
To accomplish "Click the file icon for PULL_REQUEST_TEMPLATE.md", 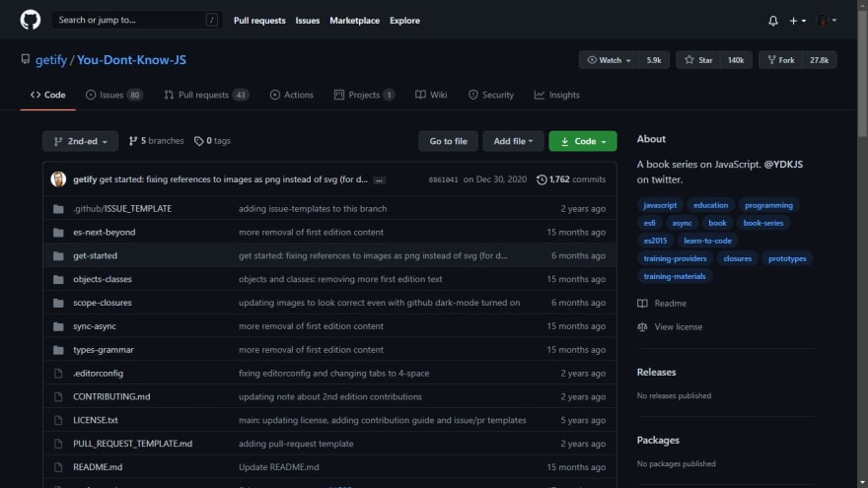I will (x=58, y=444).
